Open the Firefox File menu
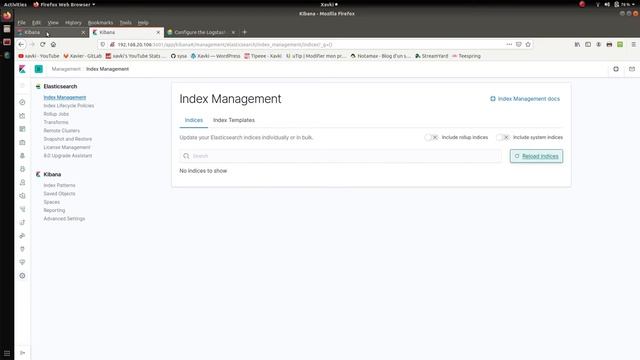 pos(21,22)
